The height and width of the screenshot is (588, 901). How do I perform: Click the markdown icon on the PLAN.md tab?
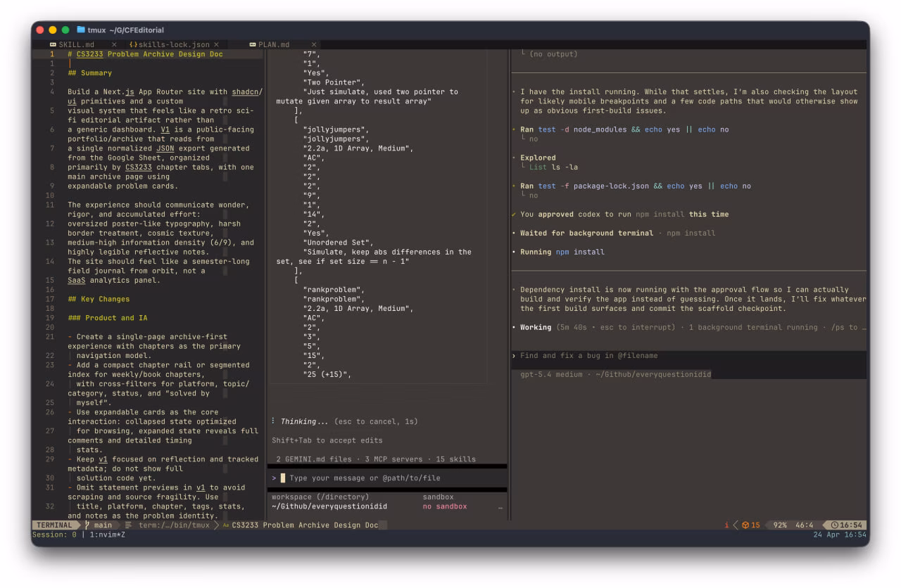[x=252, y=44]
